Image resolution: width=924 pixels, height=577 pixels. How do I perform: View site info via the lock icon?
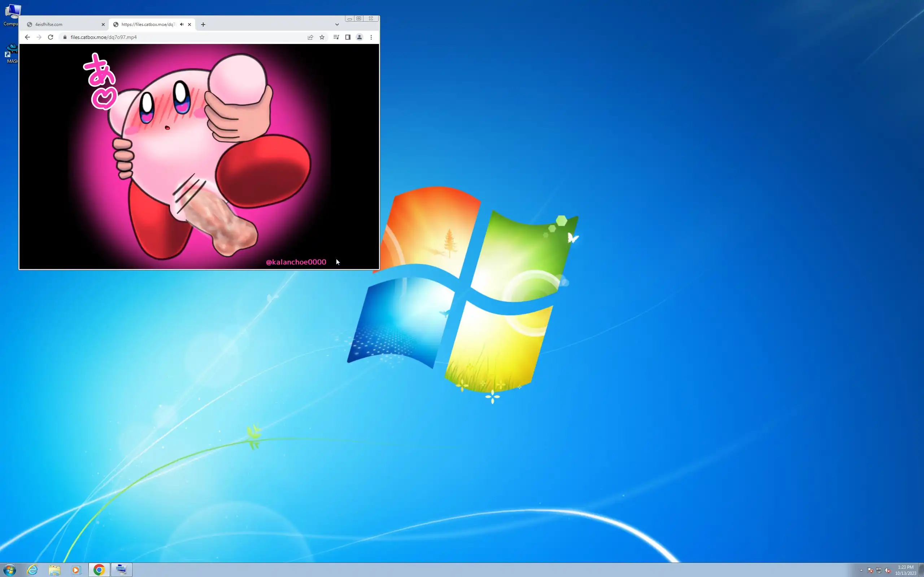[65, 37]
